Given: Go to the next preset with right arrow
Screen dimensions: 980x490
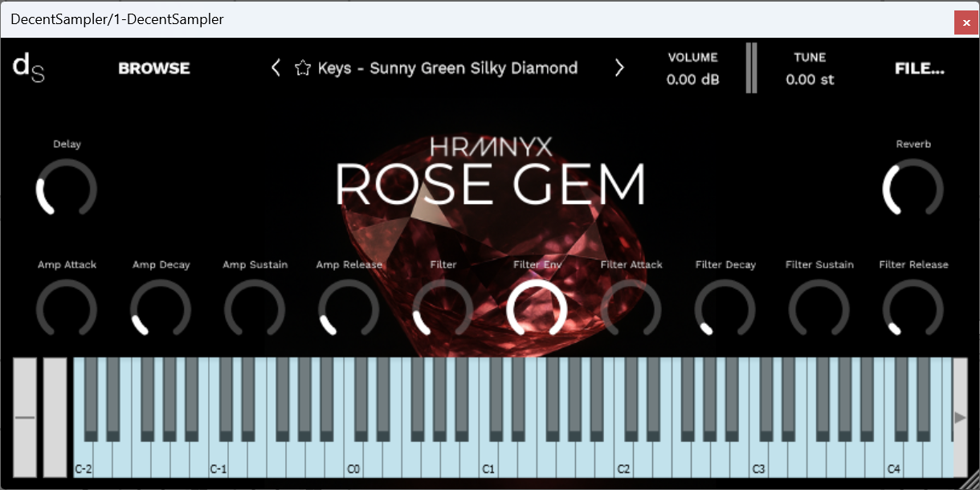Looking at the screenshot, I should [x=619, y=67].
